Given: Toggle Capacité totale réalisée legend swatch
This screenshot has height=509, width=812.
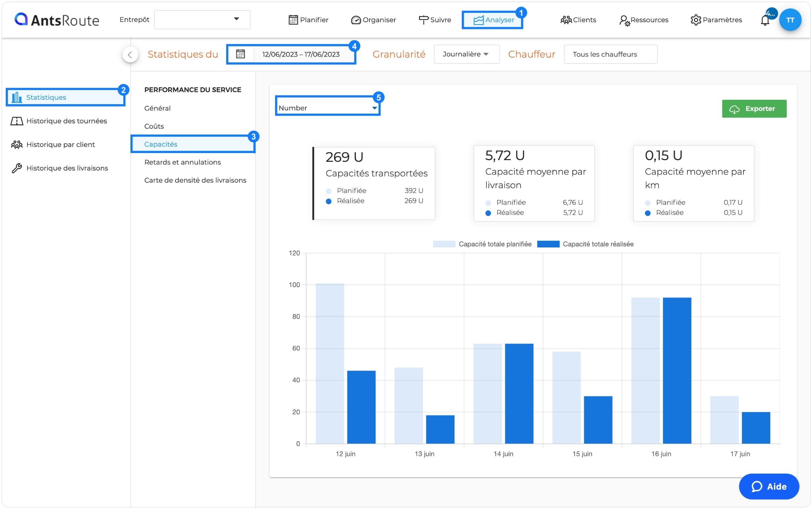Looking at the screenshot, I should tap(548, 244).
